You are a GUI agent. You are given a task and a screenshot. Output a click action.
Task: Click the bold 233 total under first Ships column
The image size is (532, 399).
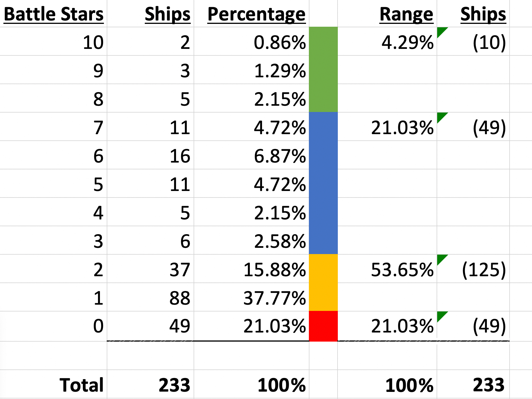(x=150, y=384)
